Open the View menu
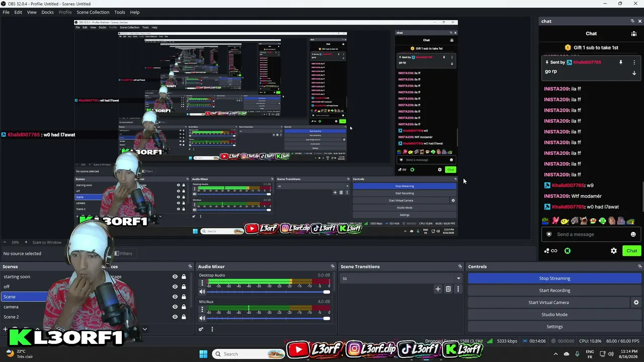This screenshot has width=644, height=362. 32,12
